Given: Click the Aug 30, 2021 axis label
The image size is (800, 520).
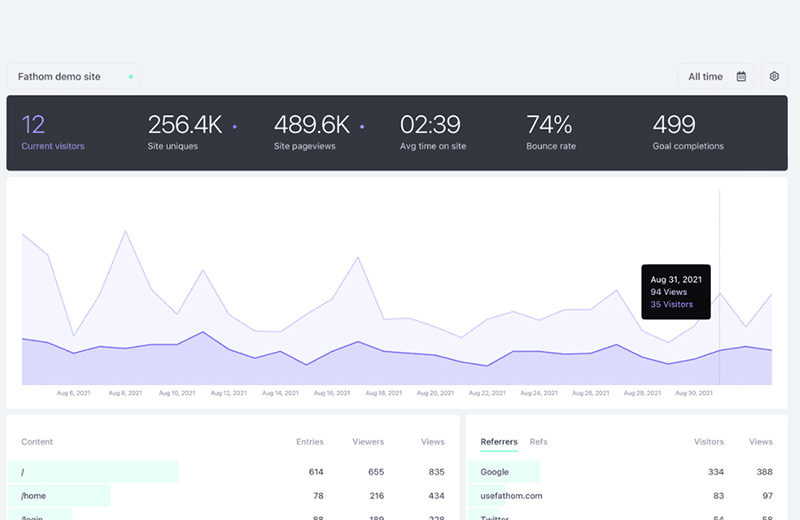Looking at the screenshot, I should (694, 393).
